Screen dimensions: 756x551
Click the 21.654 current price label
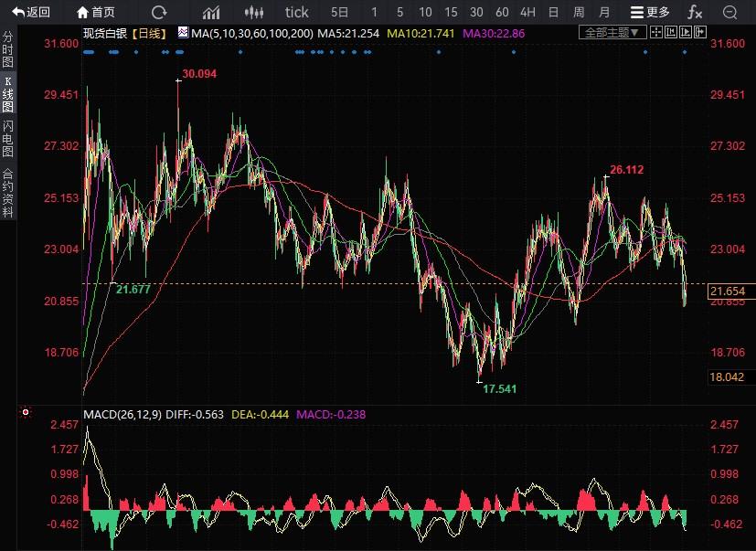[729, 291]
